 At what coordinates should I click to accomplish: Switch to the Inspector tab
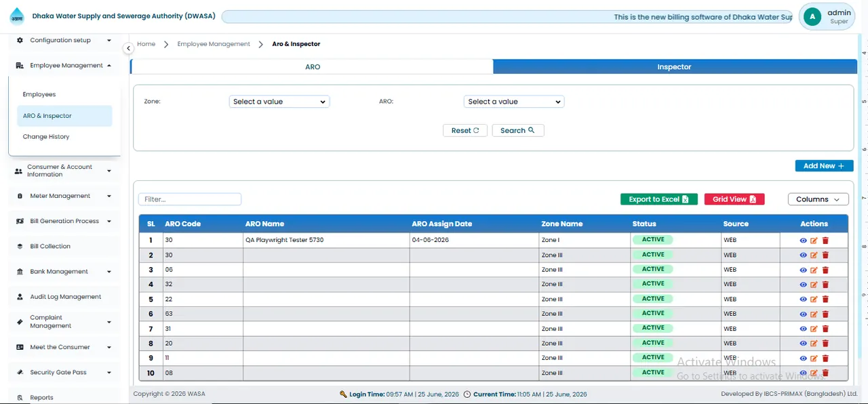pos(675,67)
